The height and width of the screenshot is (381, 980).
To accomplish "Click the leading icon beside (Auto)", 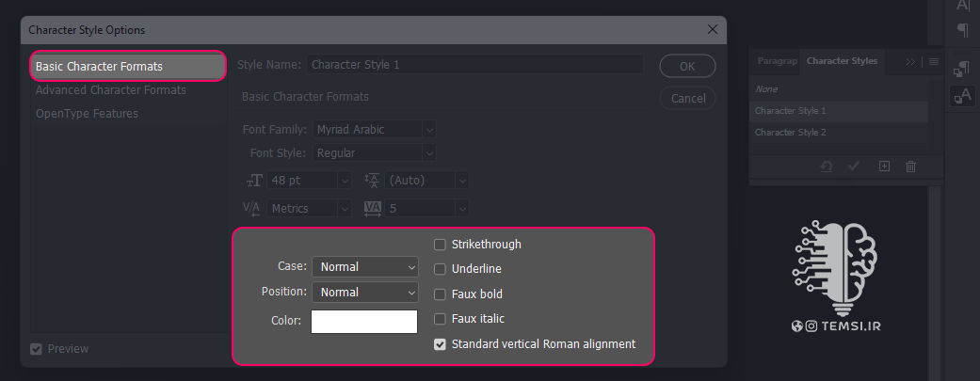I will click(x=372, y=181).
